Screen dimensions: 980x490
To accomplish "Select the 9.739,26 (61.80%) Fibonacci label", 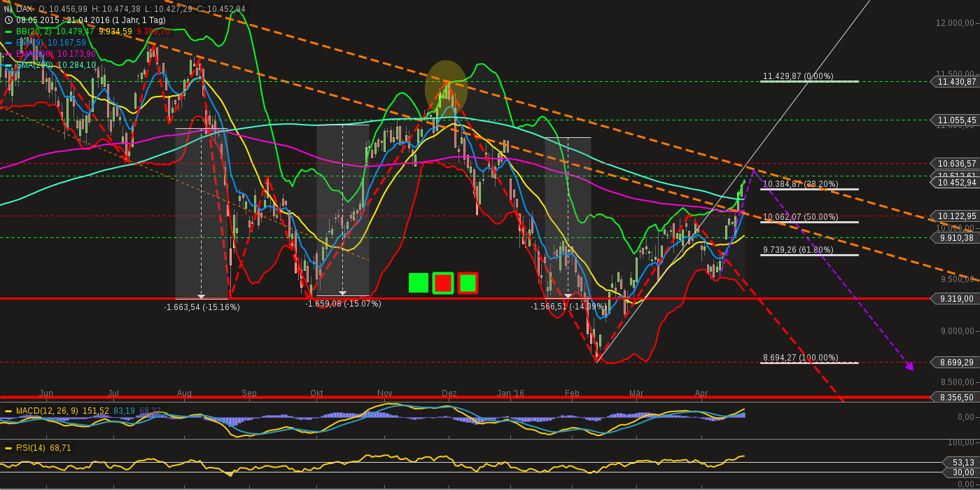I will click(x=797, y=248).
